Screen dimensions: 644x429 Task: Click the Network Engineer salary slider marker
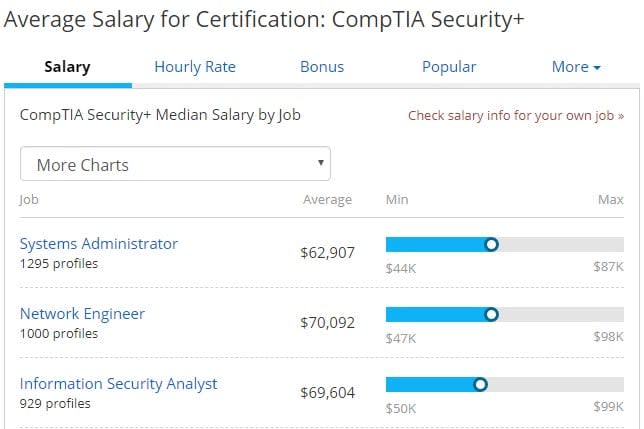(x=491, y=315)
